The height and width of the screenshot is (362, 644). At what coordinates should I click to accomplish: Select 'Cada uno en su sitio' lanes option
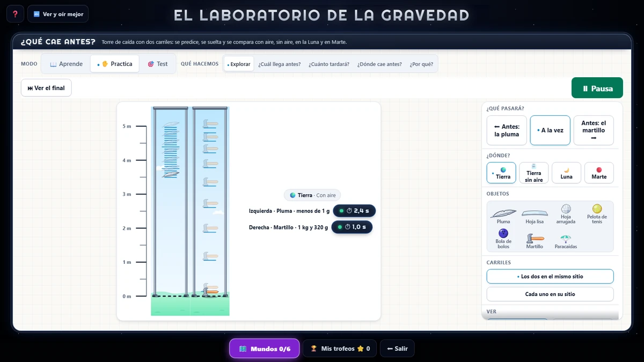click(550, 294)
